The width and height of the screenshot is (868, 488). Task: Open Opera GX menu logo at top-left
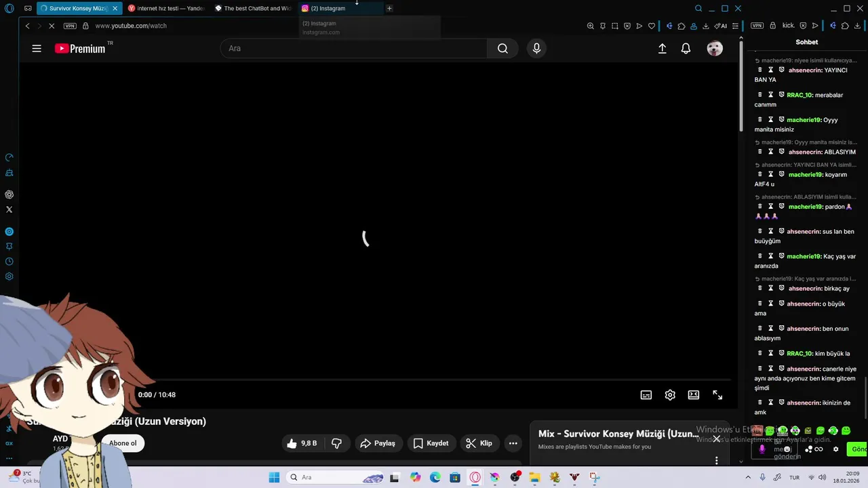pyautogui.click(x=9, y=8)
